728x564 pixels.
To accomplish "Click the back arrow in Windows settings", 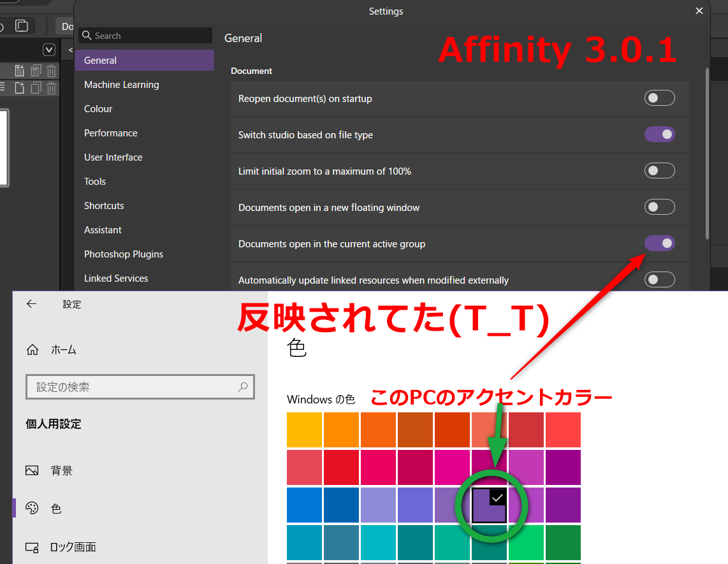I will (32, 305).
